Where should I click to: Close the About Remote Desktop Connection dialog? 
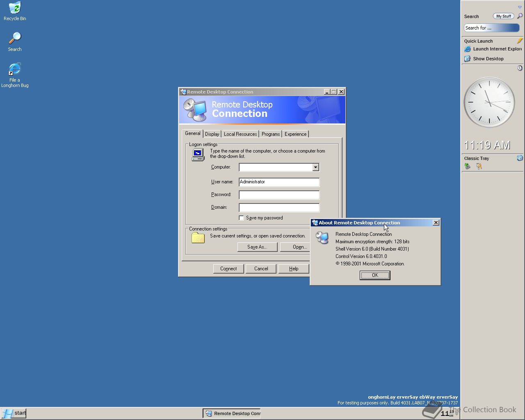click(x=436, y=223)
